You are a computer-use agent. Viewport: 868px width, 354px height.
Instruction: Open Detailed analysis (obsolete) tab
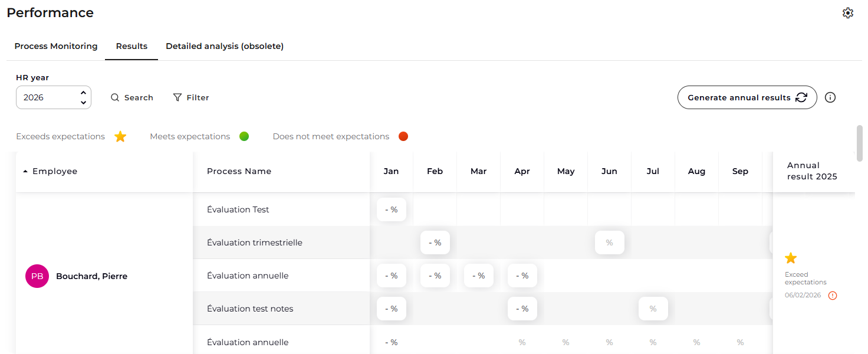click(x=225, y=46)
